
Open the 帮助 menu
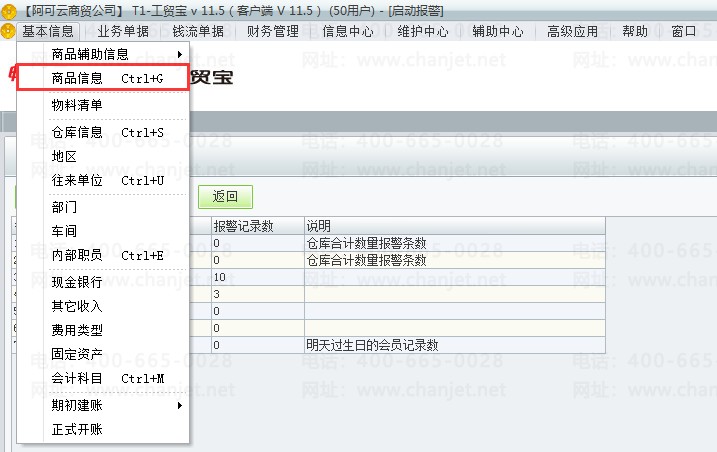click(635, 31)
